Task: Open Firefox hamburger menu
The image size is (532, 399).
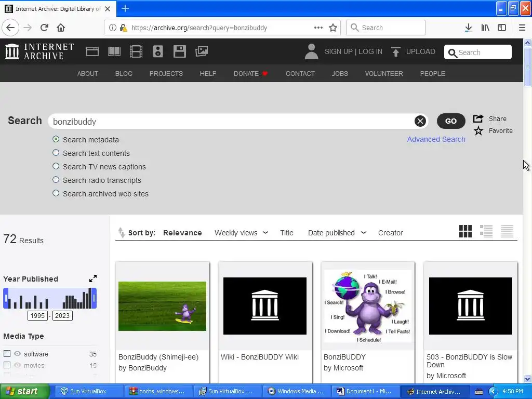Action: 522,28
